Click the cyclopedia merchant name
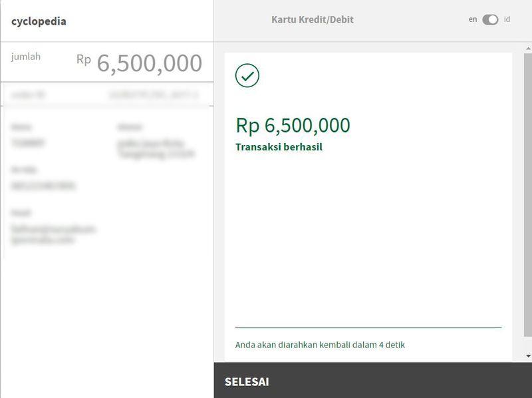 (39, 21)
